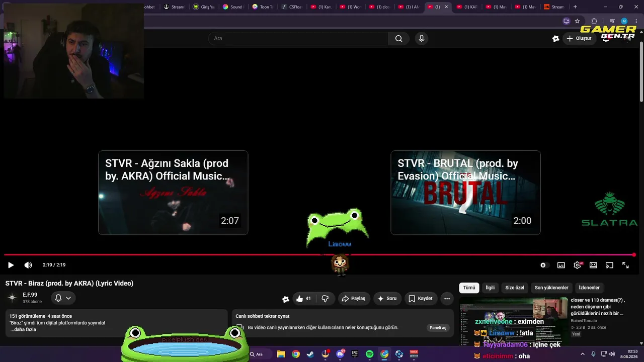The image size is (644, 362).
Task: Dislike the video with thumbs down
Action: point(325,299)
